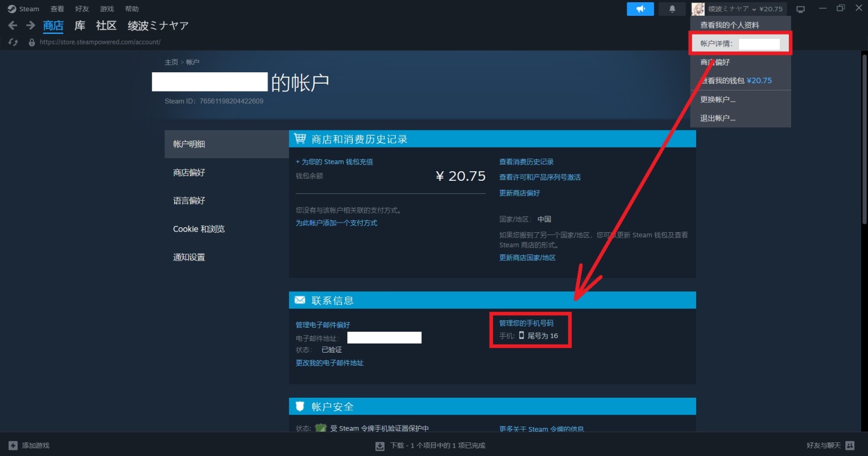This screenshot has width=868, height=456.
Task: Select 帐户详情 in dropdown menu
Action: point(740,44)
